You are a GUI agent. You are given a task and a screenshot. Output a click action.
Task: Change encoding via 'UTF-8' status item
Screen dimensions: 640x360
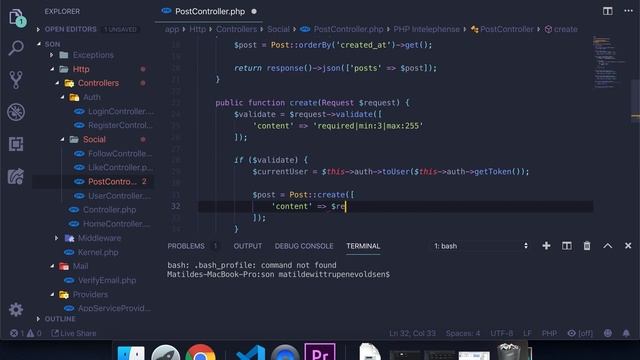tap(502, 333)
